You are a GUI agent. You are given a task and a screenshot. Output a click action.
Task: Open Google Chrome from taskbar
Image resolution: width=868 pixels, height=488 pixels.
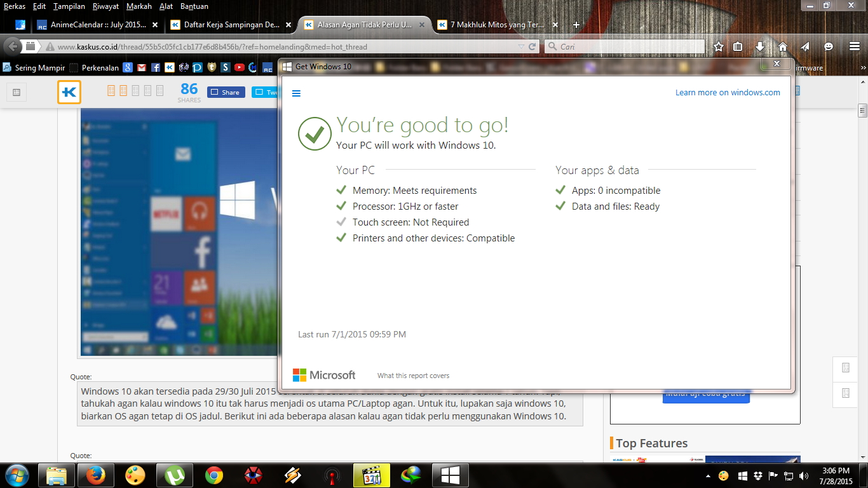coord(214,475)
